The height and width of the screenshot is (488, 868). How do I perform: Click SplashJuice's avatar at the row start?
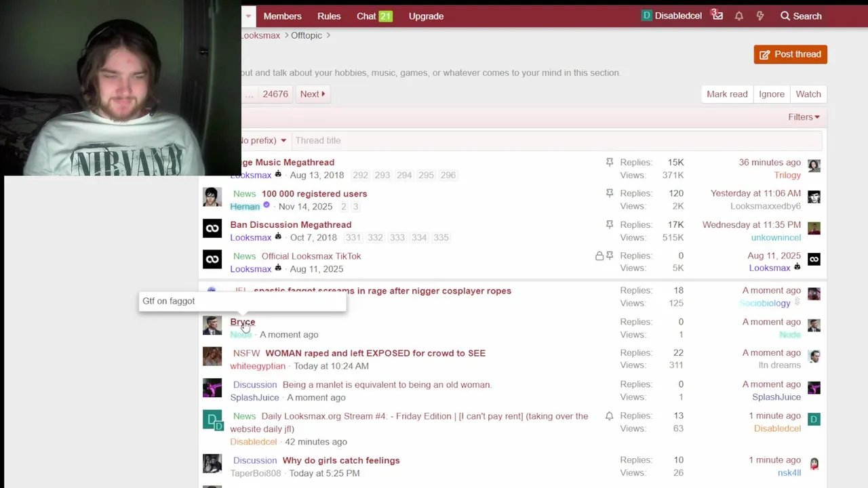[x=212, y=388]
